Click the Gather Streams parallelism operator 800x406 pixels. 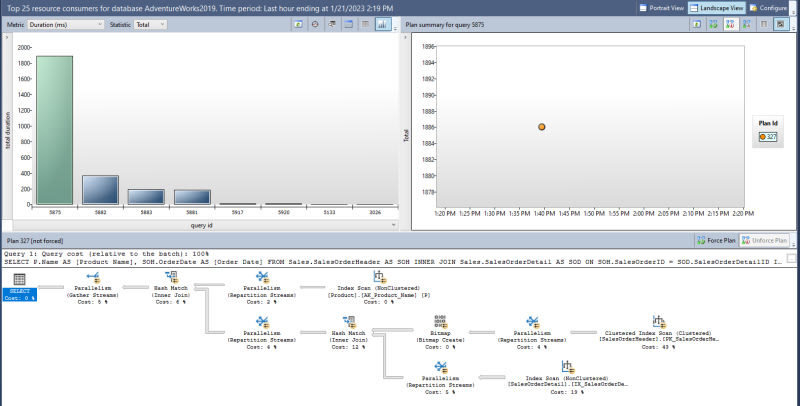pos(95,280)
